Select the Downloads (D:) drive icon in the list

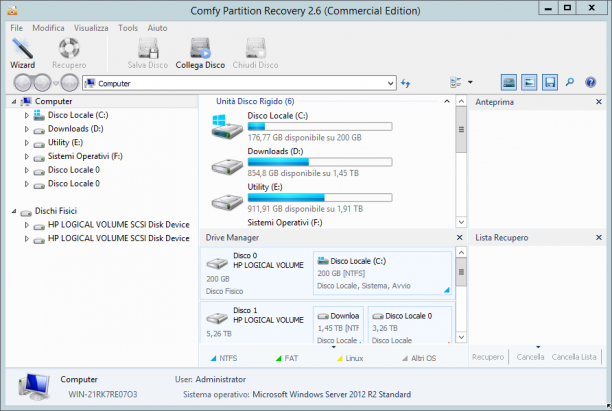pyautogui.click(x=227, y=167)
